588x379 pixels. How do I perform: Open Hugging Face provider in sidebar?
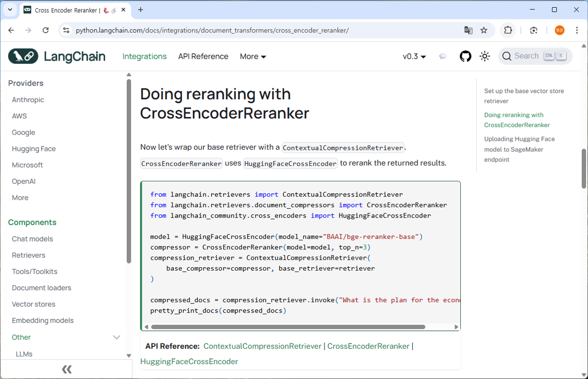(x=34, y=148)
